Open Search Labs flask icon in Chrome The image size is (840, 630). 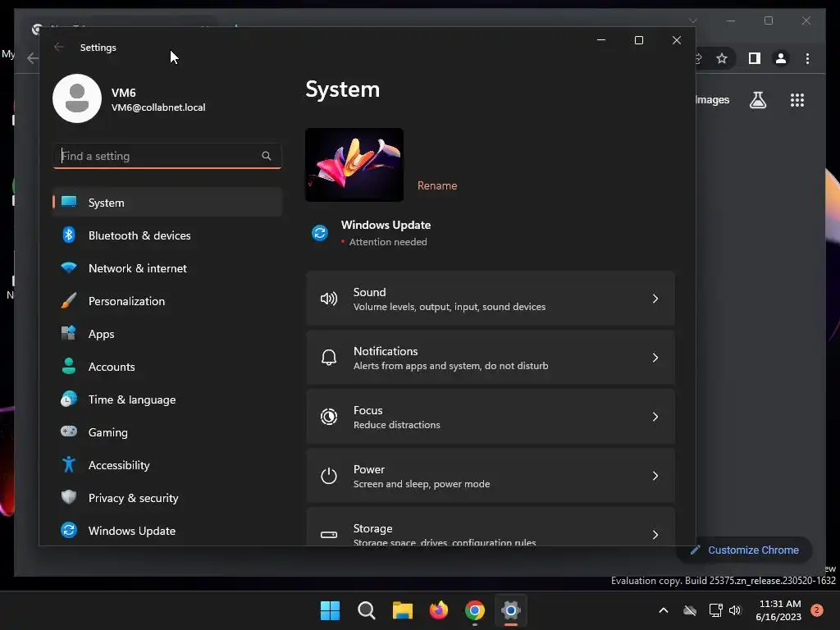(757, 100)
